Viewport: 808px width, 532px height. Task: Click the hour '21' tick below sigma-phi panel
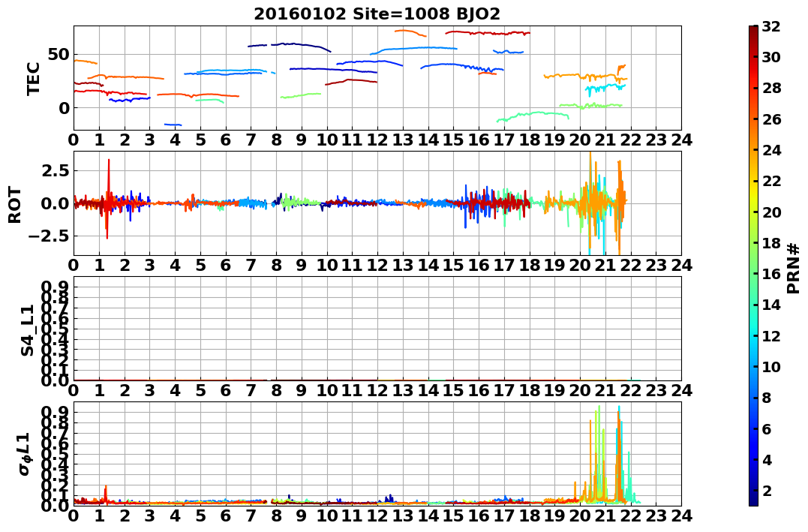(605, 516)
